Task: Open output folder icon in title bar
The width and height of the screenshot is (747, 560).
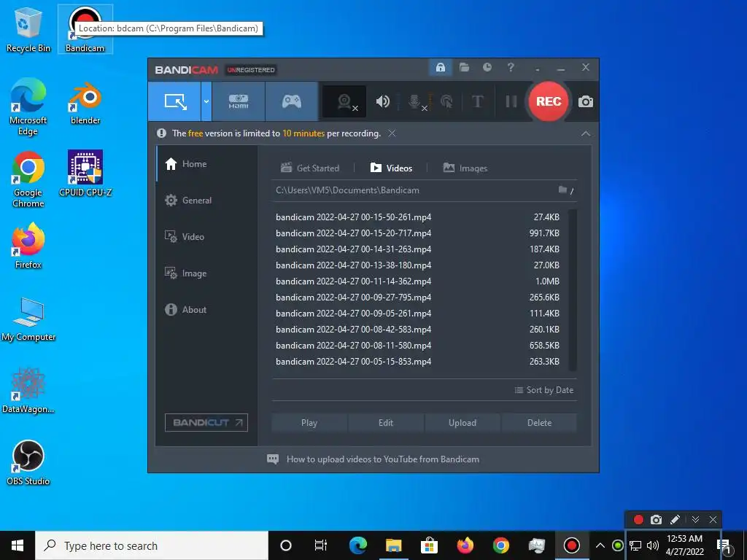Action: [464, 68]
